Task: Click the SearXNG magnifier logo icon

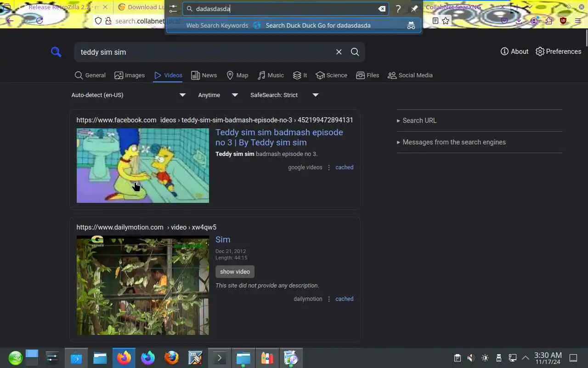Action: click(56, 52)
